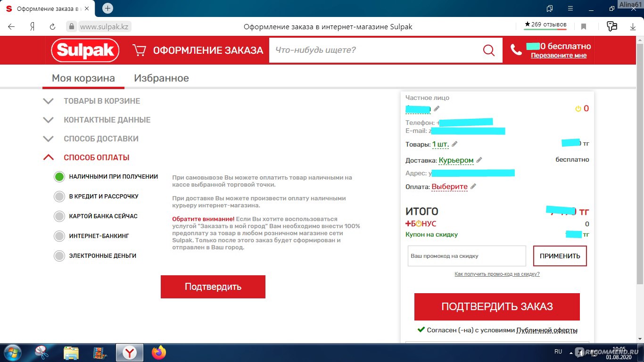Click 'ИТОГО' total label
The height and width of the screenshot is (362, 644).
(422, 212)
